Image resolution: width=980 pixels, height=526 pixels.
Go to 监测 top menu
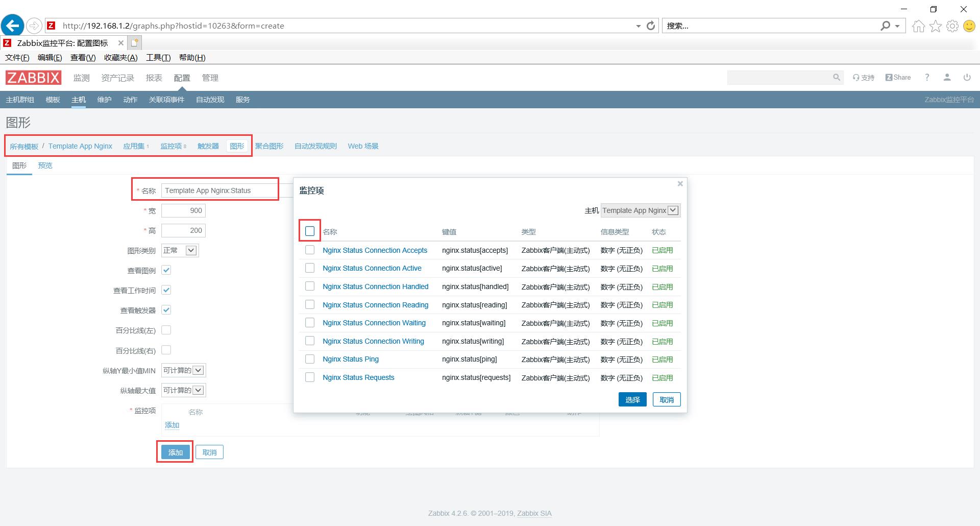tap(81, 78)
